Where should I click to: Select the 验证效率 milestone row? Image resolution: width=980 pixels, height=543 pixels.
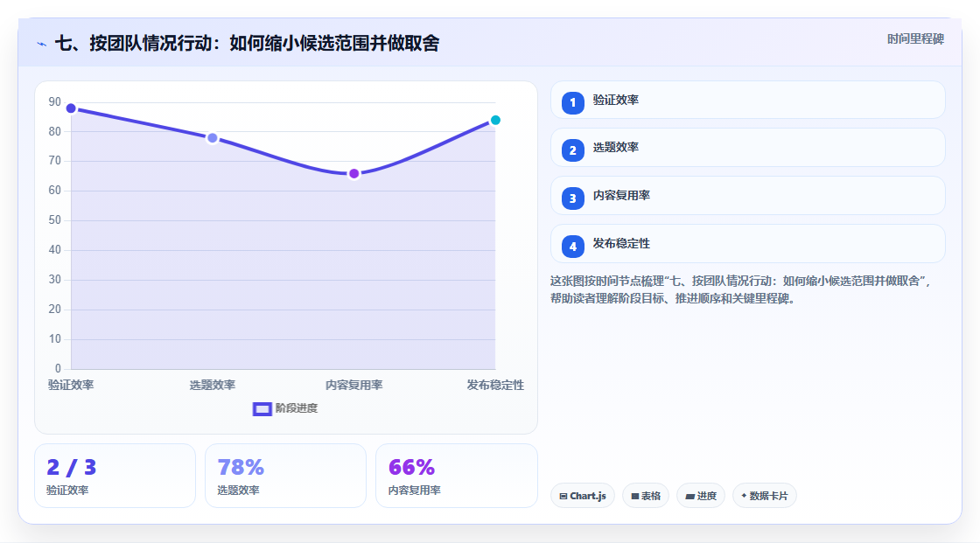(747, 100)
